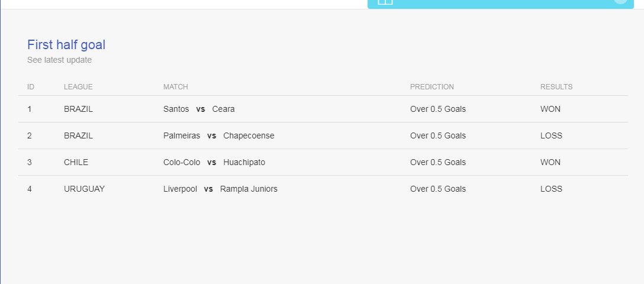Sort by the ID column header
This screenshot has width=644, height=284.
click(31, 87)
